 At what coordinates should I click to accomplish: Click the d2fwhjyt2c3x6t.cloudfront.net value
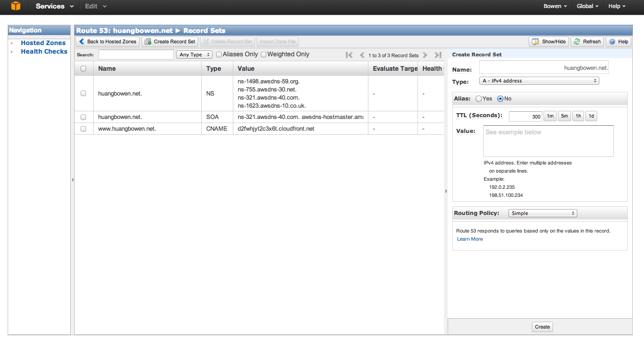[276, 129]
